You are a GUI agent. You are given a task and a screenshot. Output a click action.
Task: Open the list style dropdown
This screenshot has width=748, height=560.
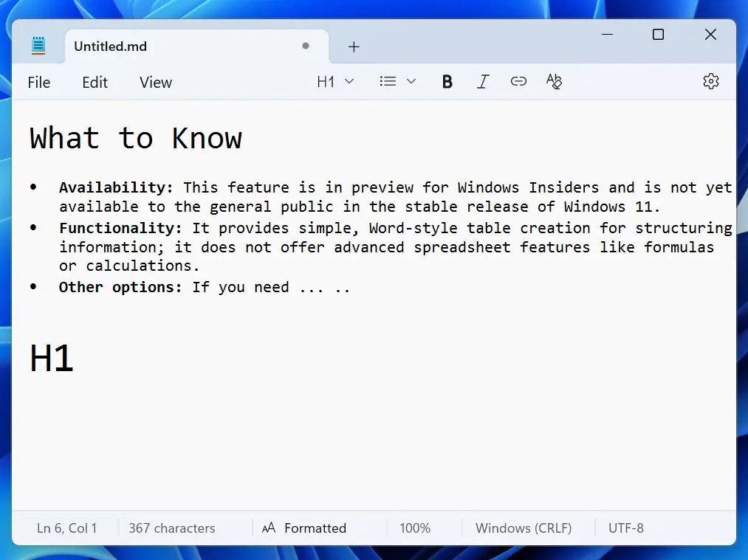tap(397, 82)
